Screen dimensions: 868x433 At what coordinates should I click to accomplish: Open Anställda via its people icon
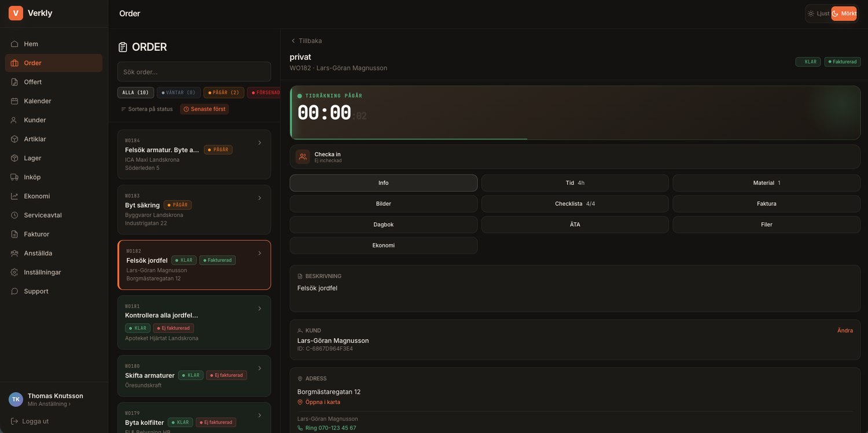point(14,253)
